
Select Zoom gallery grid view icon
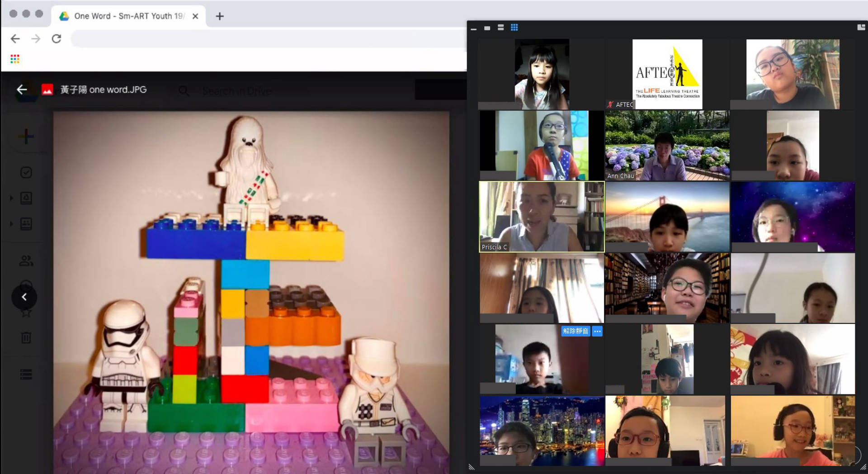tap(514, 28)
